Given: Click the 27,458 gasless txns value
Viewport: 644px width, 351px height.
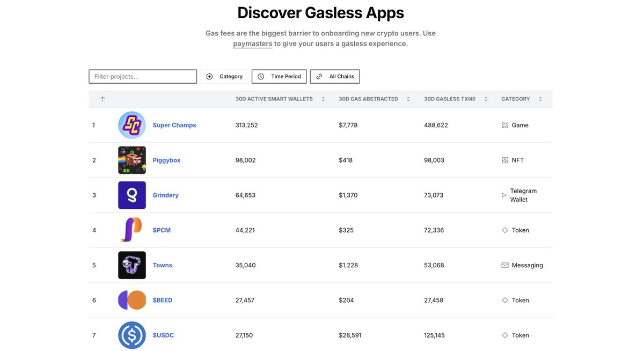Looking at the screenshot, I should tap(434, 300).
